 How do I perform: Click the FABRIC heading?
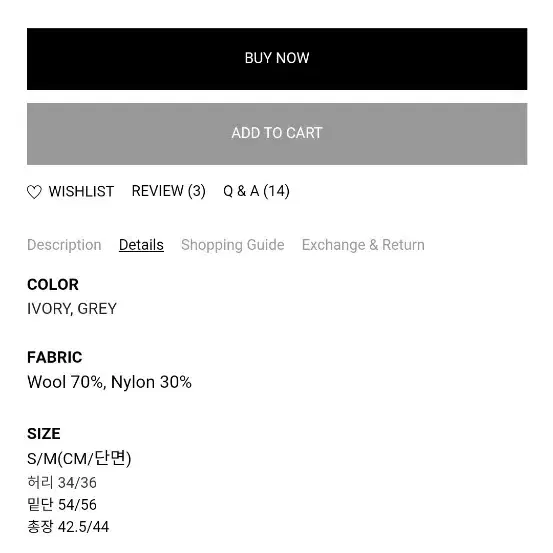[x=55, y=358]
